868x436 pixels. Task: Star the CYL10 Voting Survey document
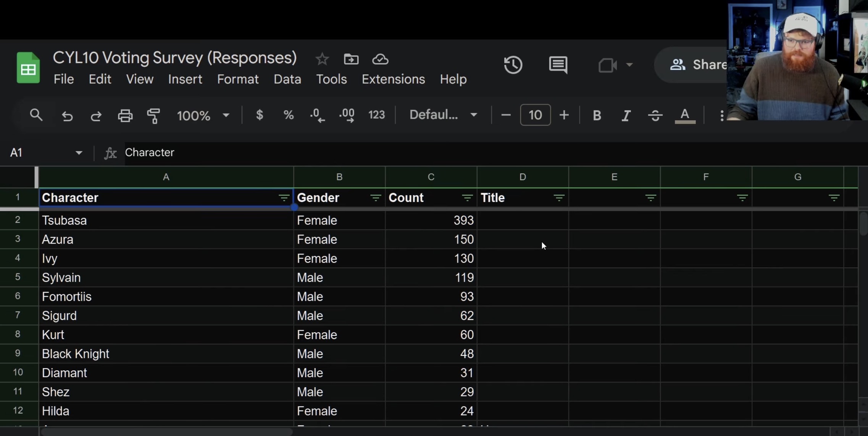[322, 59]
